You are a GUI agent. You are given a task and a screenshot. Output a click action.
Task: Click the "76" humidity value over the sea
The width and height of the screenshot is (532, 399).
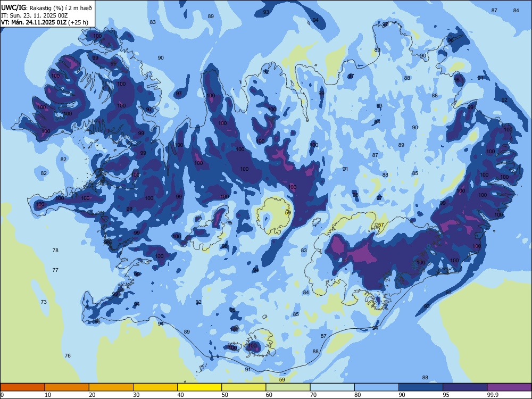pyautogui.click(x=68, y=355)
